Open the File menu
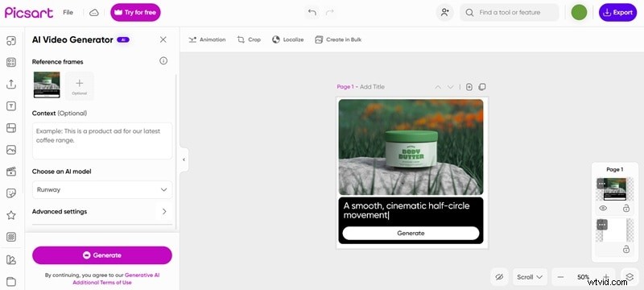 tap(68, 12)
